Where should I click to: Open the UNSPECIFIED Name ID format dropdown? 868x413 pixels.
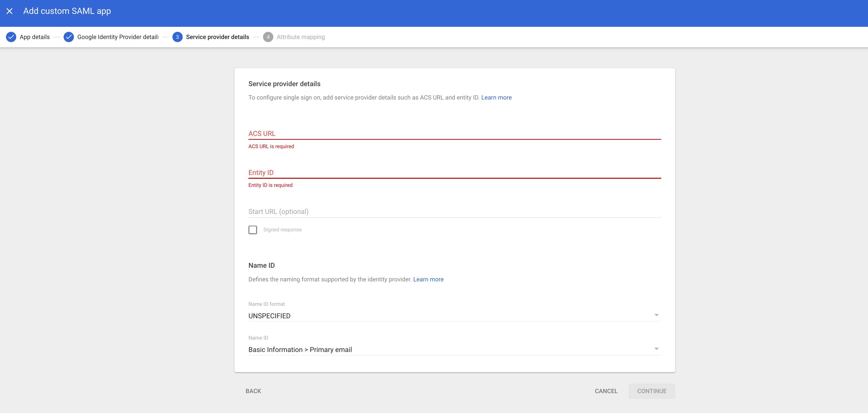click(438, 316)
